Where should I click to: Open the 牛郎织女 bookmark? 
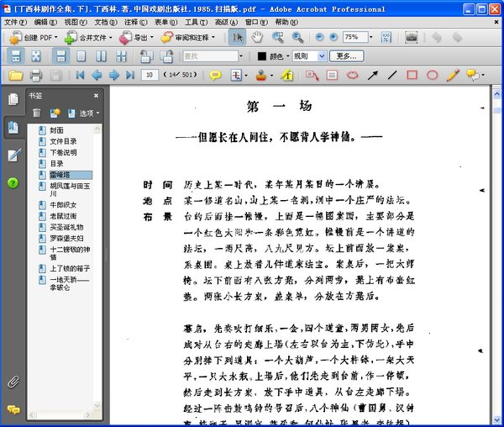pyautogui.click(x=63, y=205)
